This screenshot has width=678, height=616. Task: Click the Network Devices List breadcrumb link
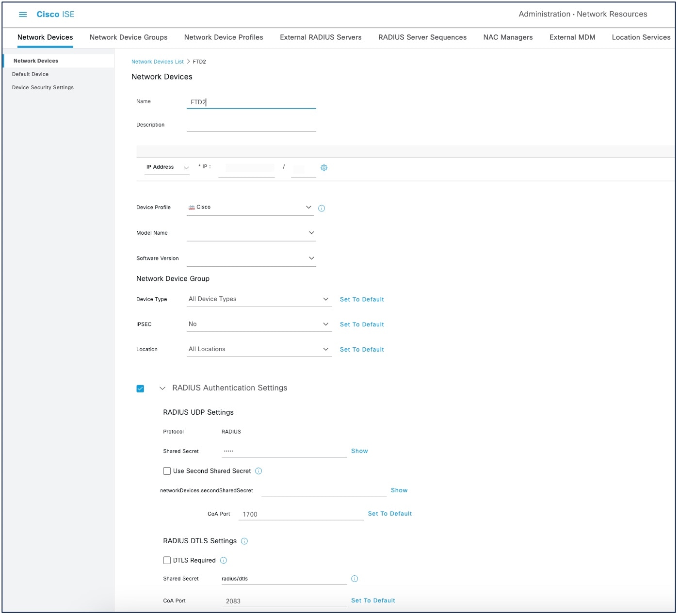[157, 62]
